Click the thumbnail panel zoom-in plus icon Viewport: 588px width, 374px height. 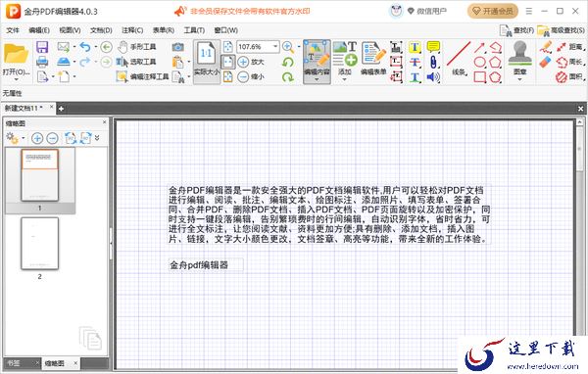tap(37, 138)
